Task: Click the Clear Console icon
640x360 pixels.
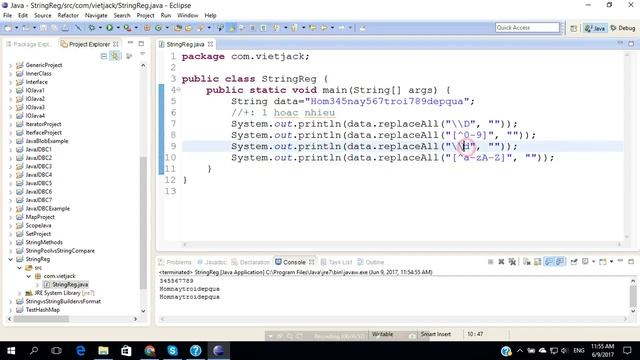Action: click(527, 262)
